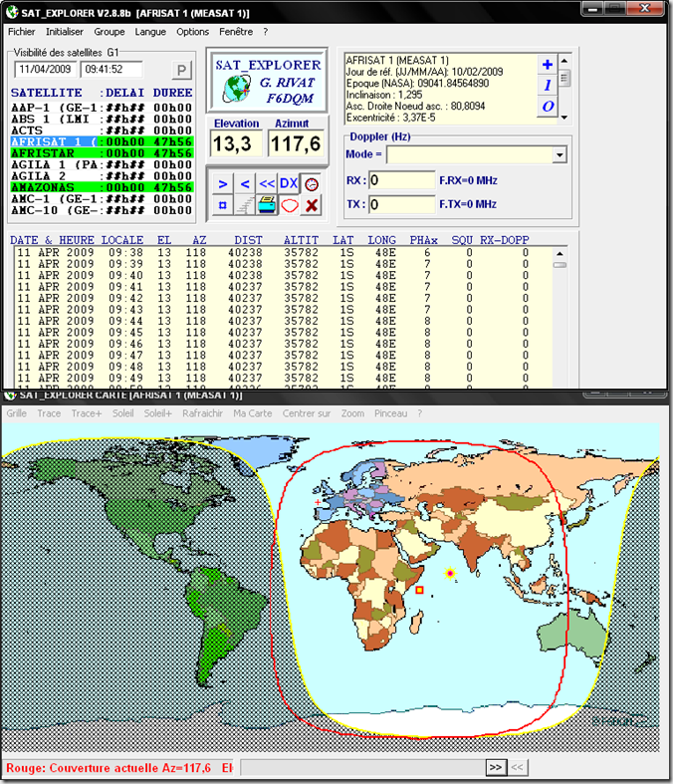Click the greyed staircase chart icon
The width and height of the screenshot is (673, 784).
pyautogui.click(x=245, y=205)
